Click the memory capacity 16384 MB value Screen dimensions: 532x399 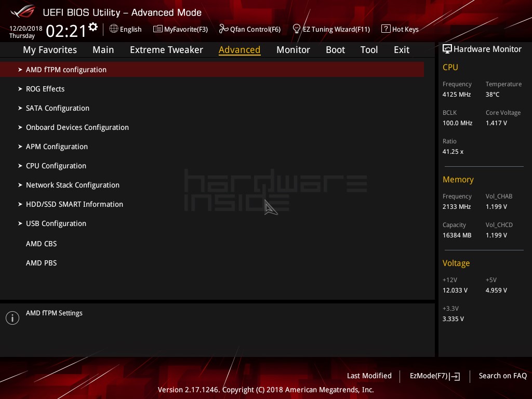pyautogui.click(x=457, y=235)
